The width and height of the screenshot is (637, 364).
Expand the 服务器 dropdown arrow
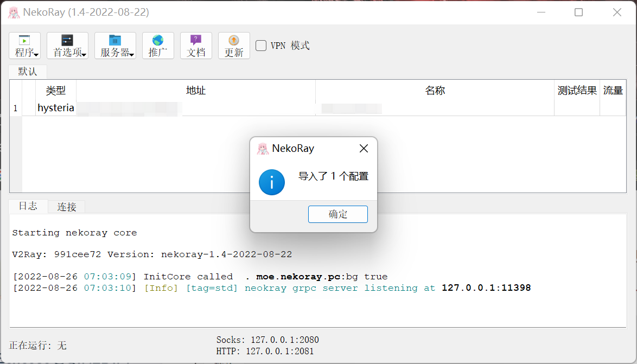[x=132, y=55]
